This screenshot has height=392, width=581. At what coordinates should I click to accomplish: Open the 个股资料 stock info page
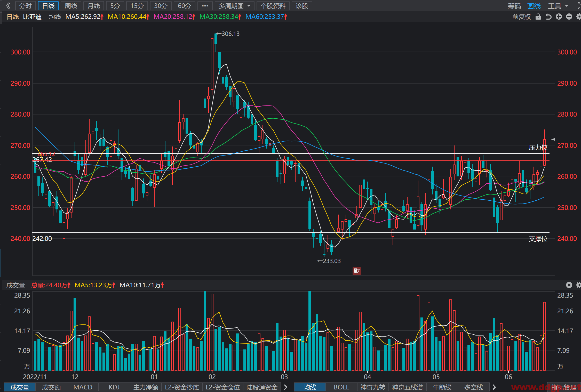[x=273, y=6]
